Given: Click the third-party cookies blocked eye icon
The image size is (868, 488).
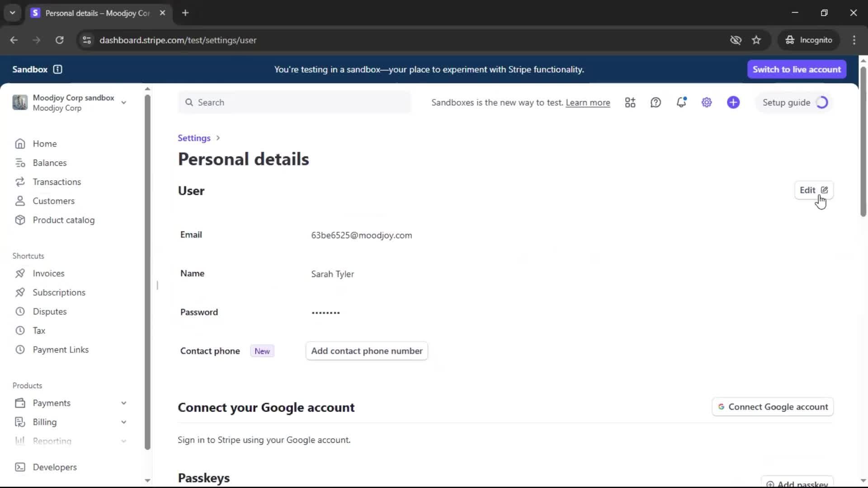Looking at the screenshot, I should point(736,40).
